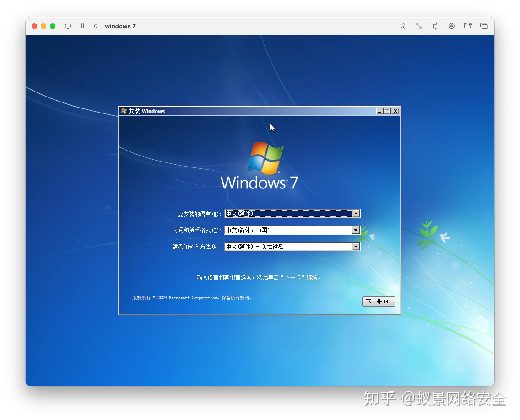Click the VM power icon

68,26
